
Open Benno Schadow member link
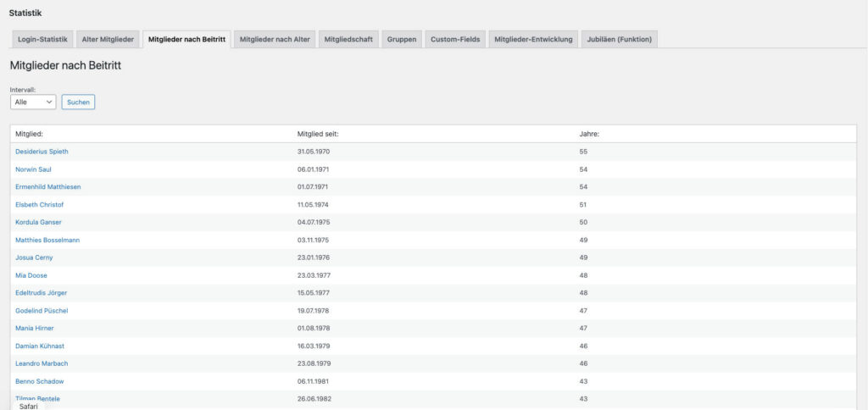[x=39, y=381]
